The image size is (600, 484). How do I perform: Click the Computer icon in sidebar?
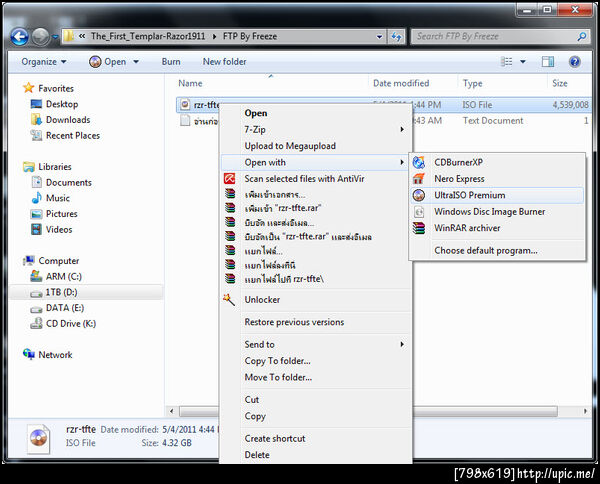tap(29, 261)
